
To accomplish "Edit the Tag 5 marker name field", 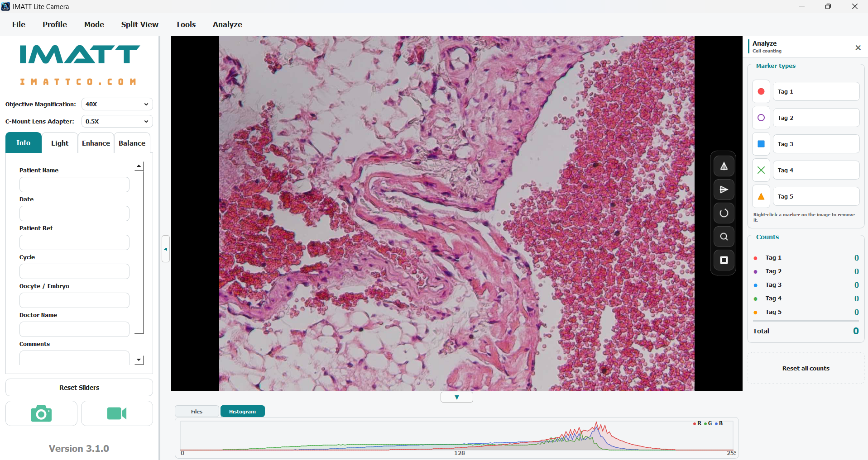I will point(816,196).
